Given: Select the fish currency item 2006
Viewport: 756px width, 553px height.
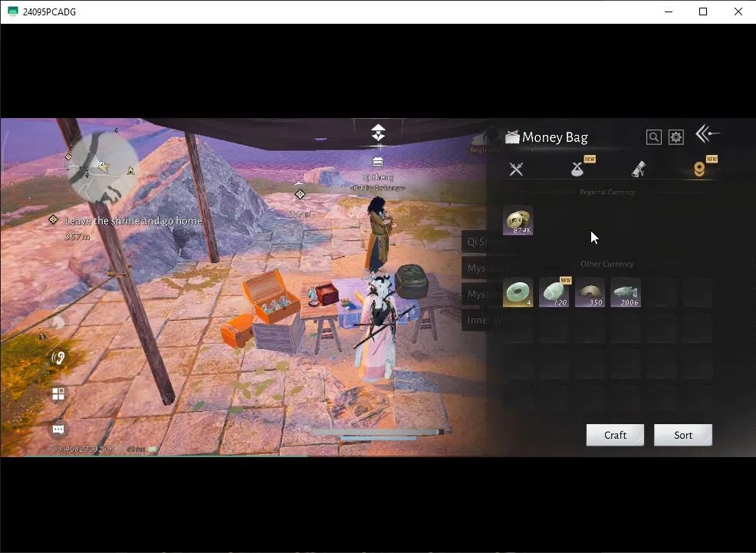Looking at the screenshot, I should [626, 292].
